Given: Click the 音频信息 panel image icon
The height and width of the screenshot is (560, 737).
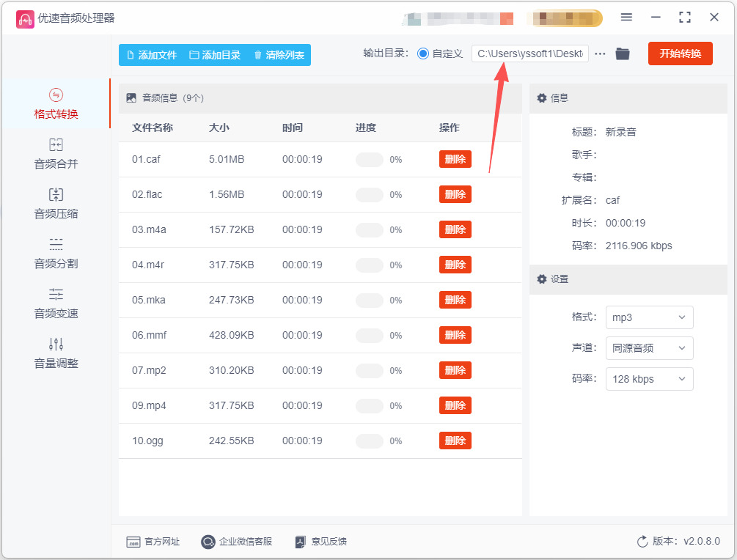Looking at the screenshot, I should click(131, 97).
